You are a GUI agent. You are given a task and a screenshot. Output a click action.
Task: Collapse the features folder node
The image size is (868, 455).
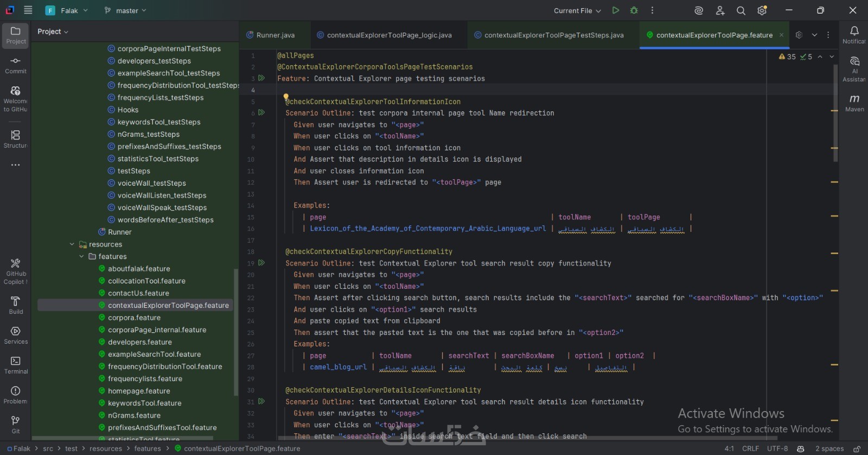pyautogui.click(x=82, y=256)
